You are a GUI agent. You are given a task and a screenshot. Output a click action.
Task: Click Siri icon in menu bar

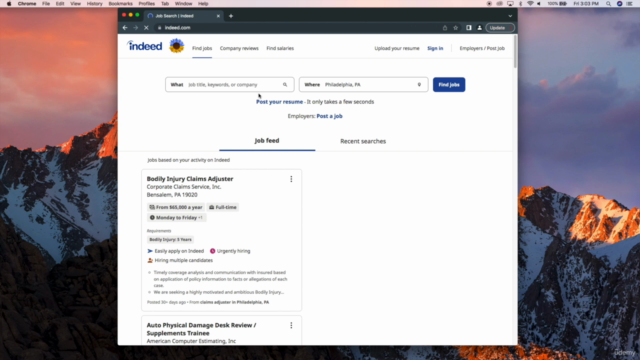click(619, 4)
